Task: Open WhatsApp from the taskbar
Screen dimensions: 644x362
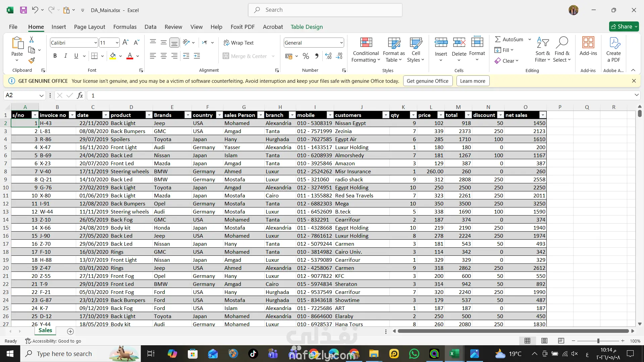Action: tap(414, 354)
